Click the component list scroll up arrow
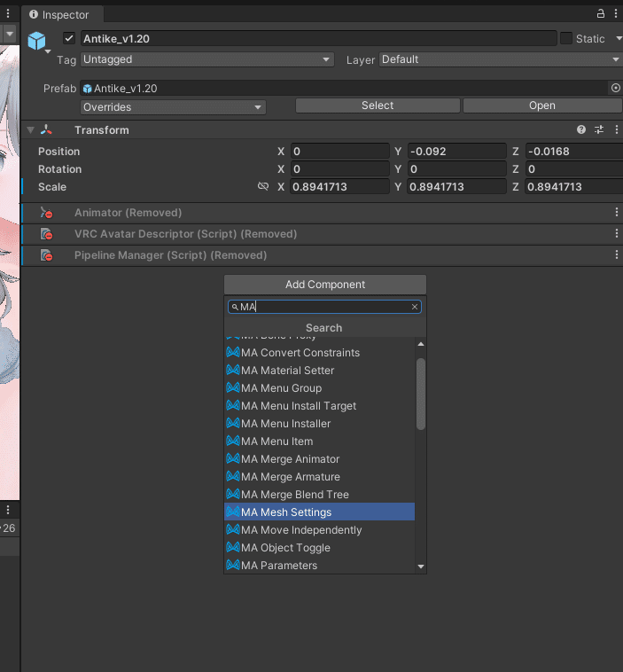Screen dimensions: 623x672 tap(421, 344)
